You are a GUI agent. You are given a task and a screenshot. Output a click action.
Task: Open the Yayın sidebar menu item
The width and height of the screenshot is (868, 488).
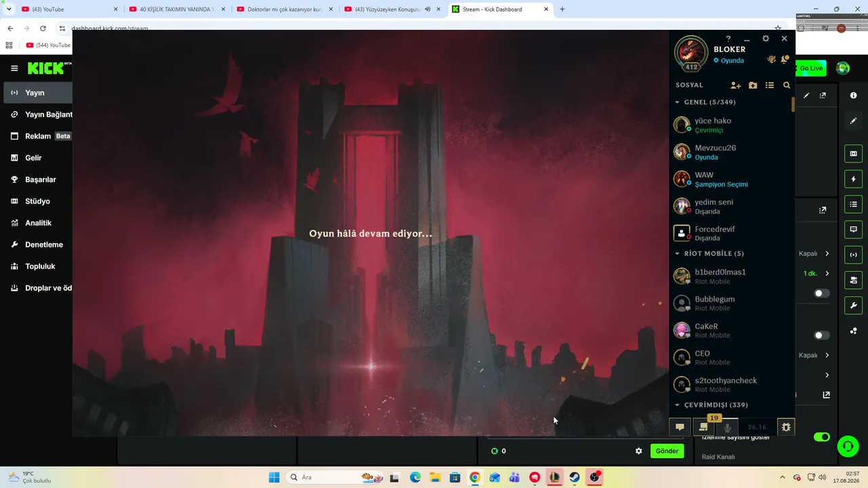click(x=38, y=93)
